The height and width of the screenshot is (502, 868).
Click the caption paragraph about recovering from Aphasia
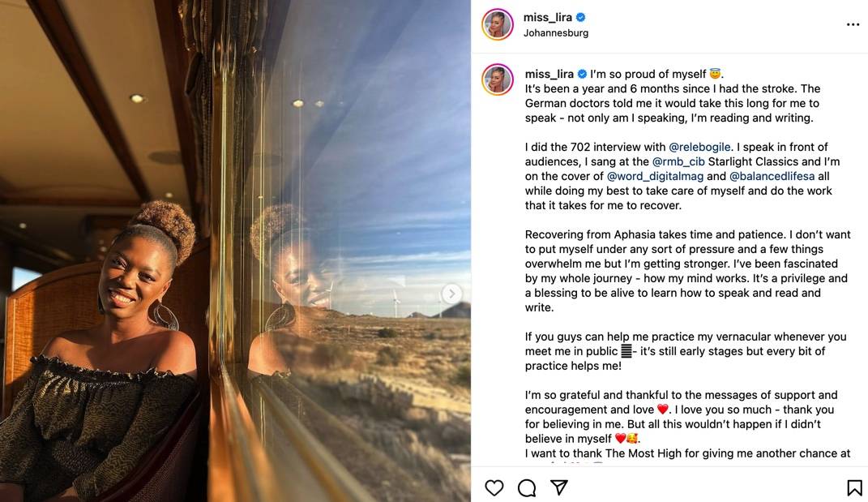coord(687,271)
